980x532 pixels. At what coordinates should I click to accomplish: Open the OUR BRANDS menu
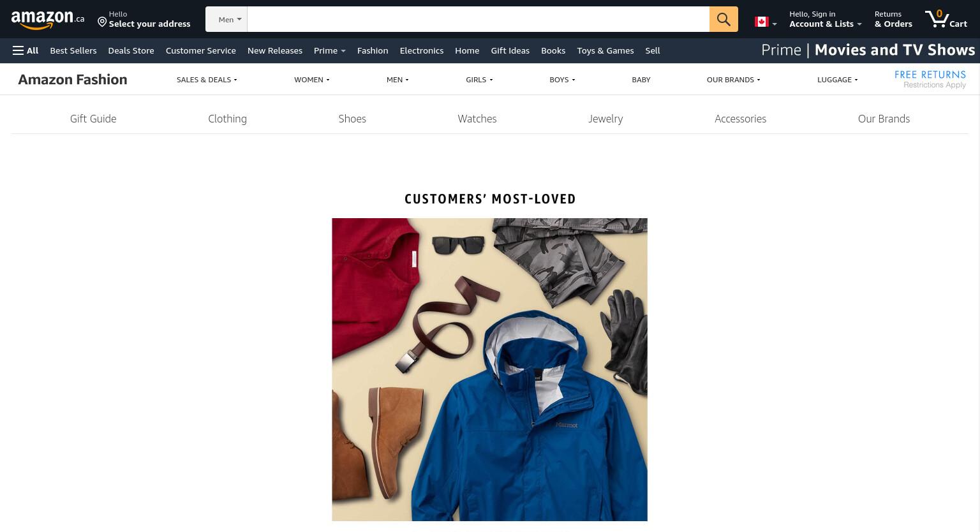[x=733, y=80]
